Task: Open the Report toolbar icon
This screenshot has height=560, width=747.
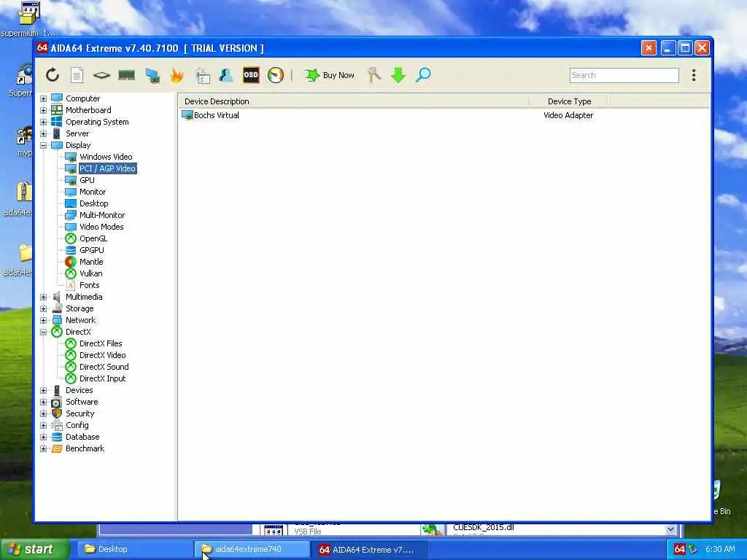Action: (x=77, y=75)
